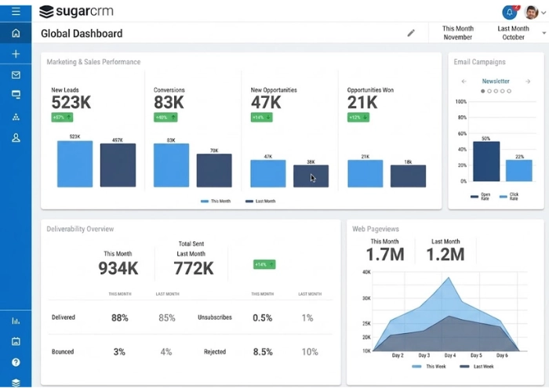Select third campaign pagination dot
Viewport: 549px width, 392px height.
tap(496, 91)
